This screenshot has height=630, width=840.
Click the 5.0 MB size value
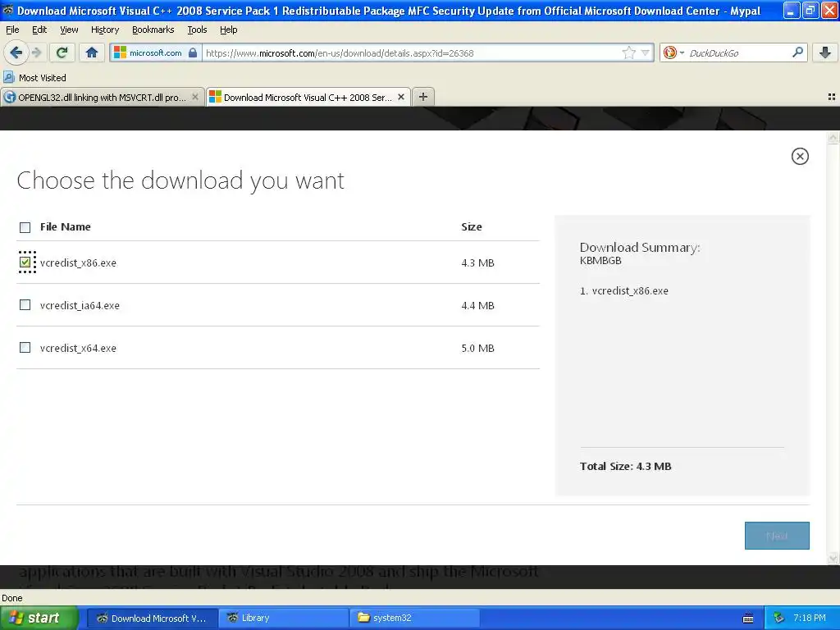click(x=478, y=348)
